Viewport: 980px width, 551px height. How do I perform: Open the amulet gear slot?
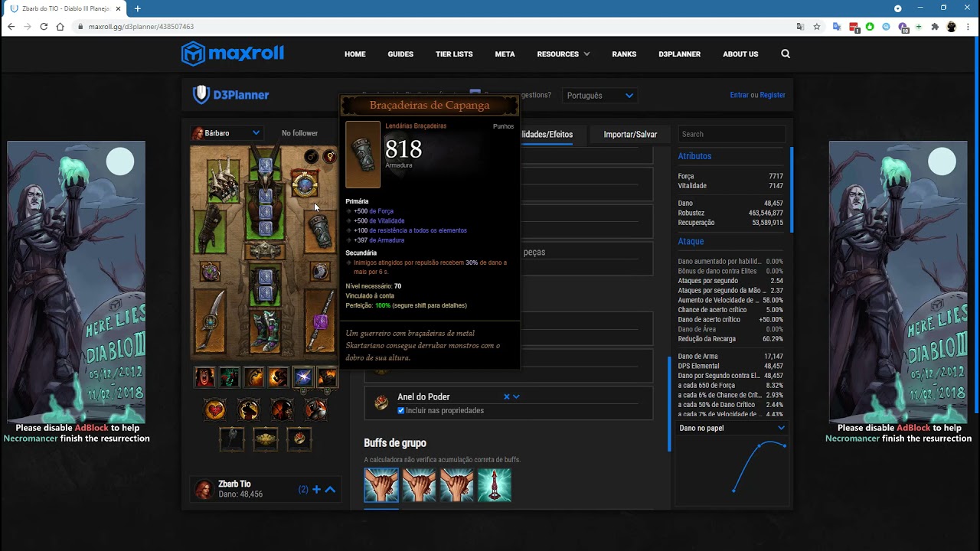coord(305,184)
